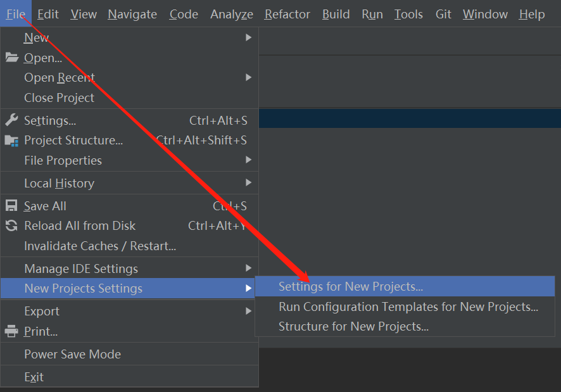Click the Project Structure folder icon

click(11, 141)
